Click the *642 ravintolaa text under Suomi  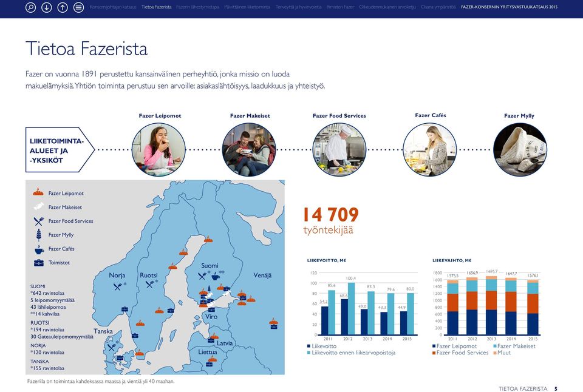[47, 293]
